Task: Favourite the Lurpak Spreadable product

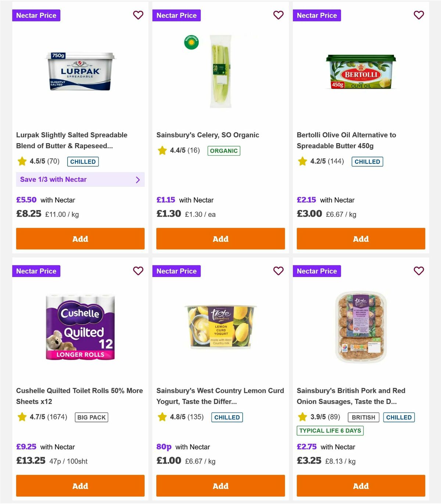Action: click(x=138, y=15)
